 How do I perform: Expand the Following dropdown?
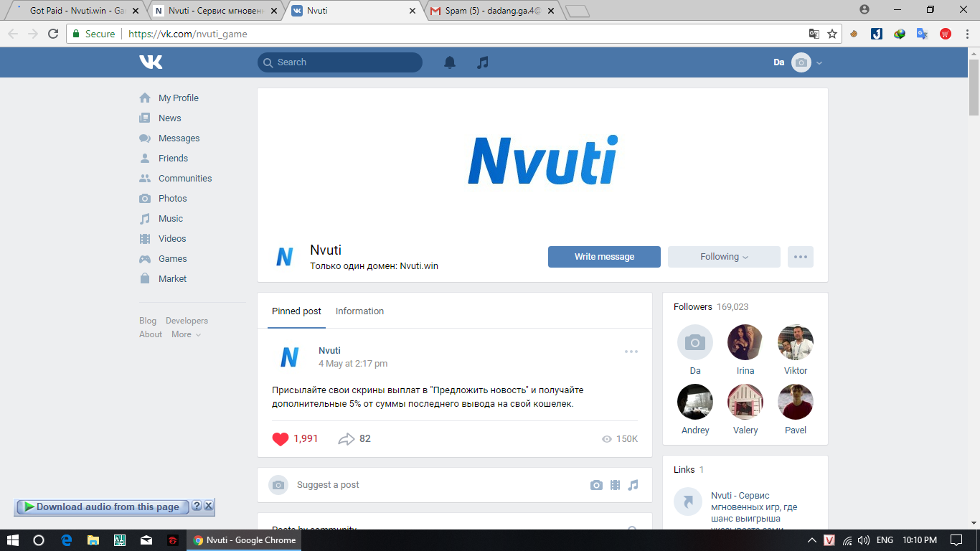click(724, 257)
